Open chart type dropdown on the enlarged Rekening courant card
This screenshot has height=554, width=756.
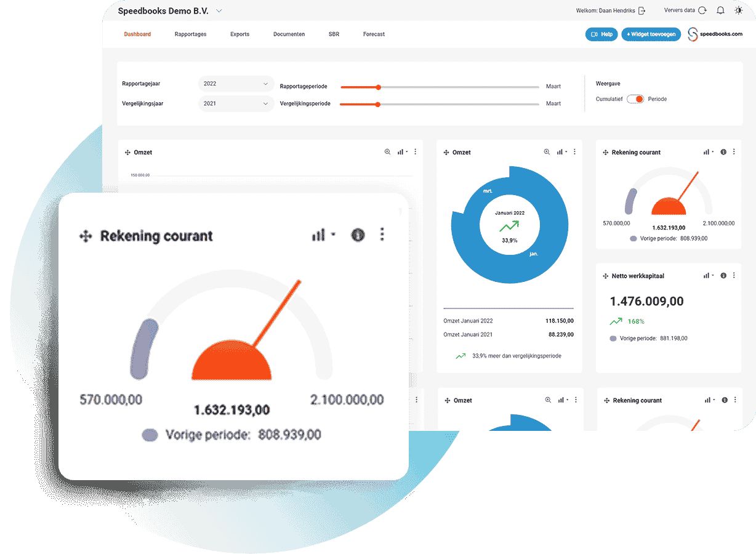pyautogui.click(x=324, y=235)
